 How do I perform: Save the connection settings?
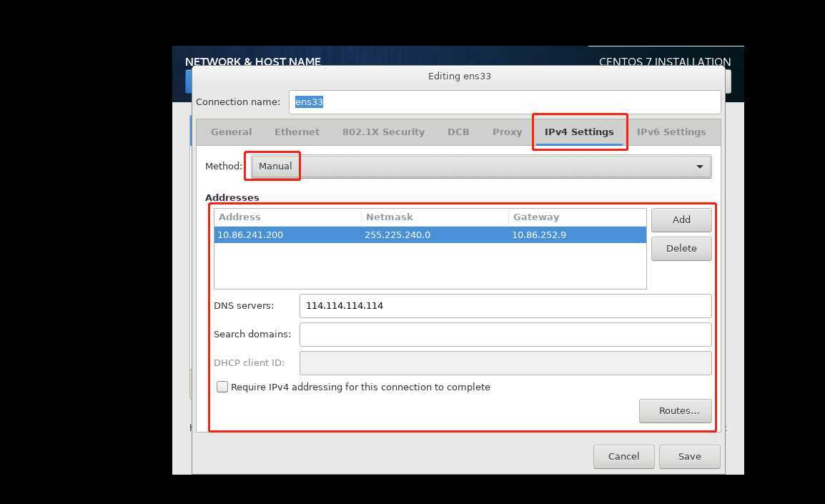tap(689, 457)
